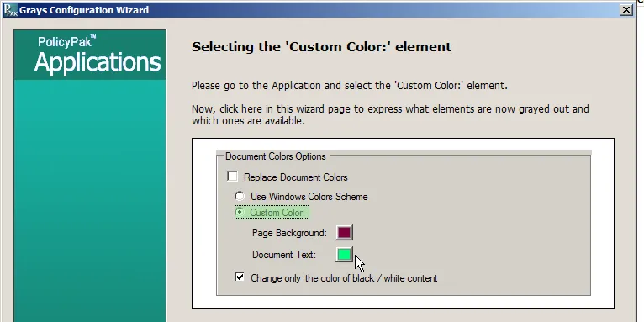644x322 pixels.
Task: Open the Page Background color swatch
Action: tap(344, 233)
